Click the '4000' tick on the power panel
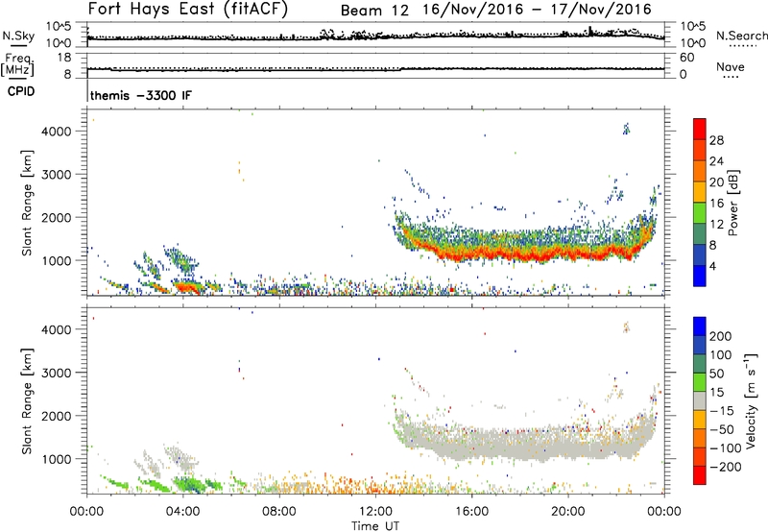Viewport: 768px width, 532px height. pos(56,132)
